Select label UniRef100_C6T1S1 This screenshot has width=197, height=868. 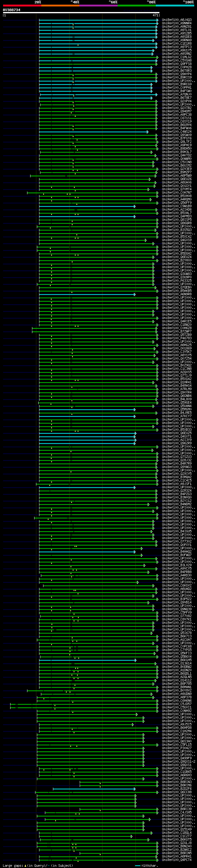click(x=177, y=118)
